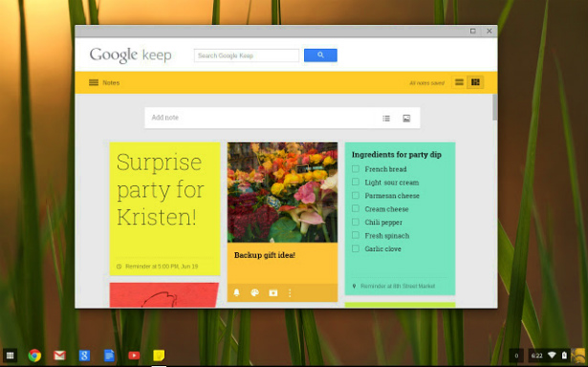588x367 pixels.
Task: Click the 6:22 clock in tray
Action: 537,356
